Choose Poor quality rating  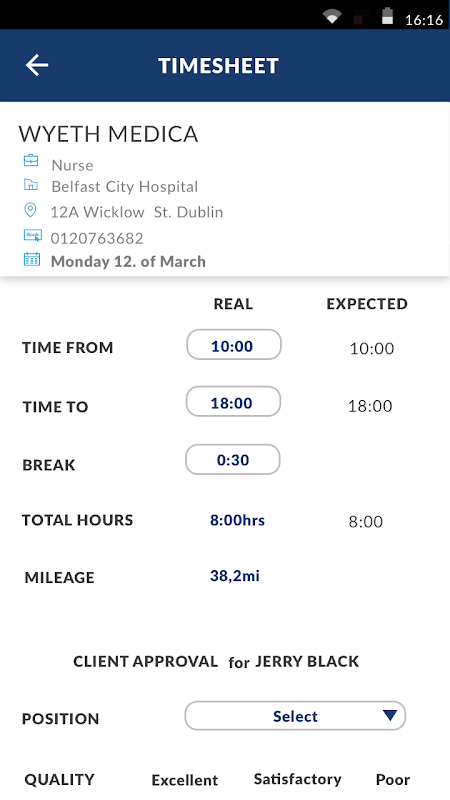pyautogui.click(x=393, y=780)
